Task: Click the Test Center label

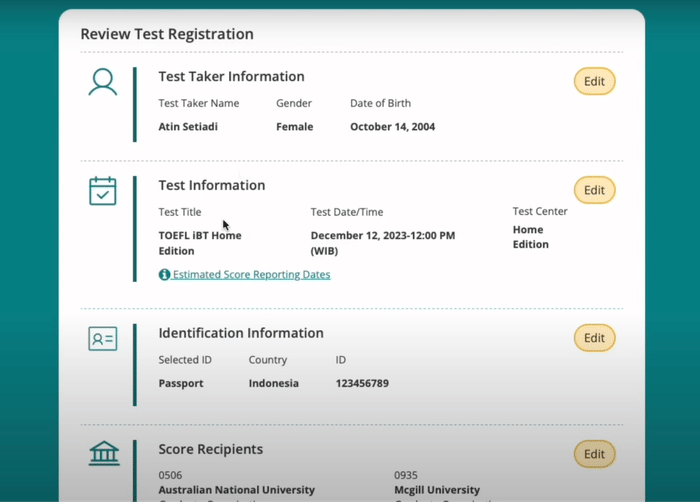Action: (x=540, y=211)
